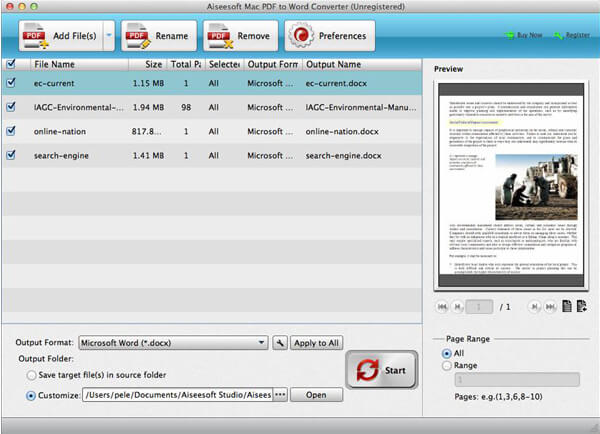Uncheck the online-nation file checkbox
This screenshot has height=434, width=600.
click(x=11, y=131)
